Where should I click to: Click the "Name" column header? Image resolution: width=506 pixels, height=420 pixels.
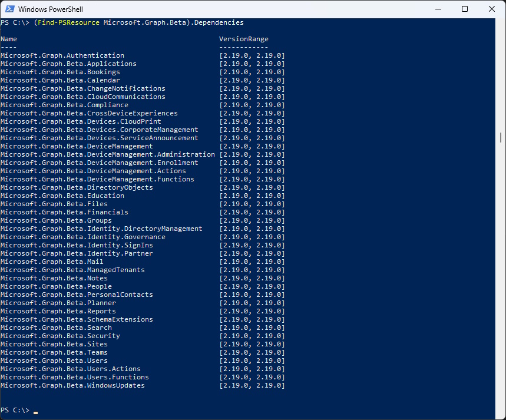pos(9,39)
